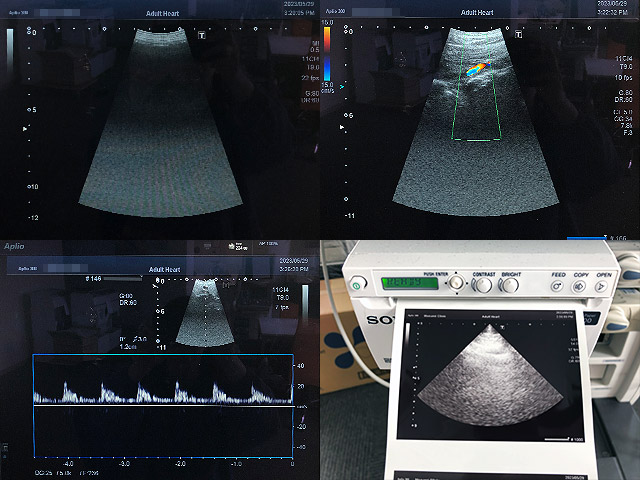640x480 pixels.
Task: Tap the OPEN button on the printer
Action: pos(601,287)
